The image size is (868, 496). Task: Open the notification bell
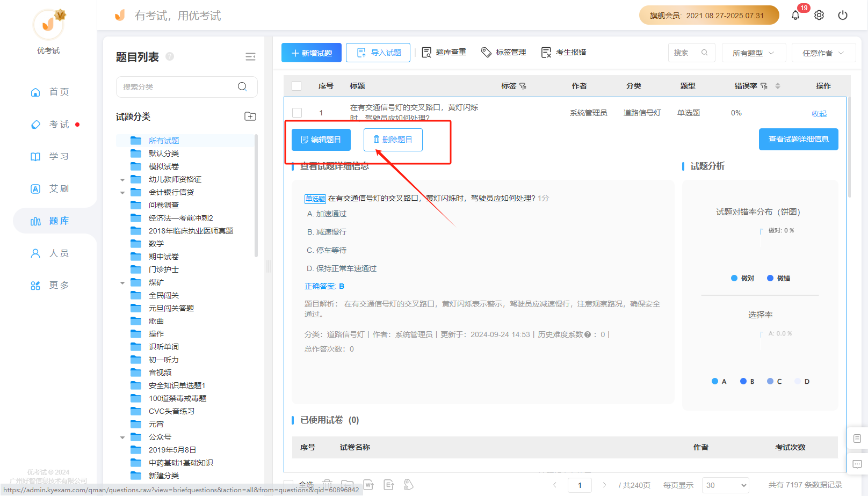(795, 15)
